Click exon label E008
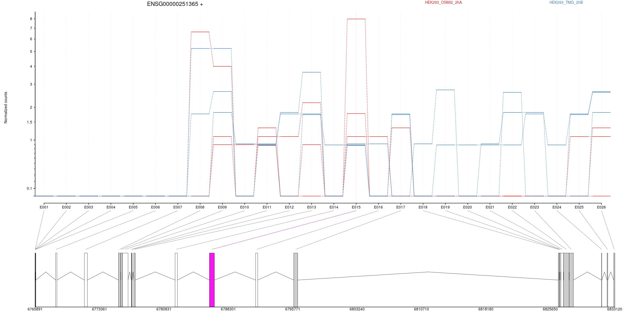Screen dimensions: 644x322 pos(200,207)
